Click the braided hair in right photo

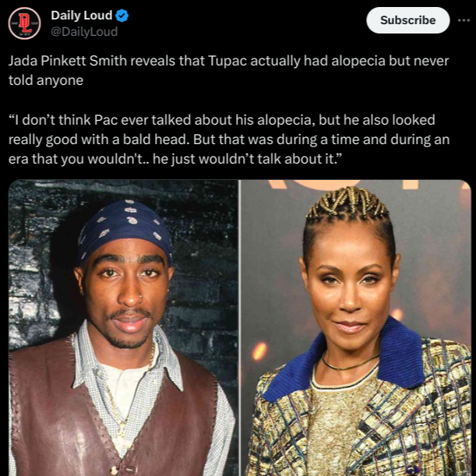point(349,203)
